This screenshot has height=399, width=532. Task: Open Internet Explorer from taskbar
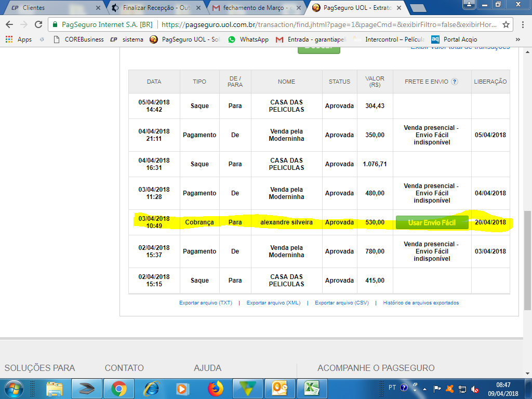[151, 388]
